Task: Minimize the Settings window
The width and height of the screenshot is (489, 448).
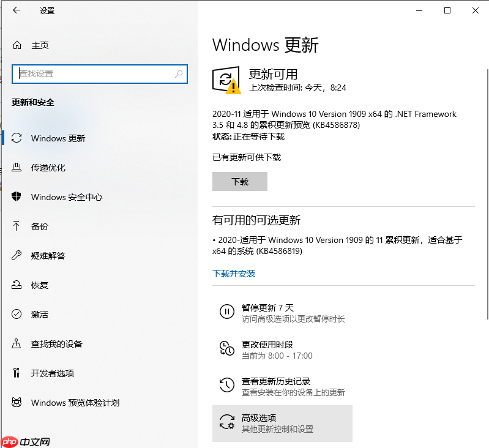Action: pyautogui.click(x=419, y=10)
